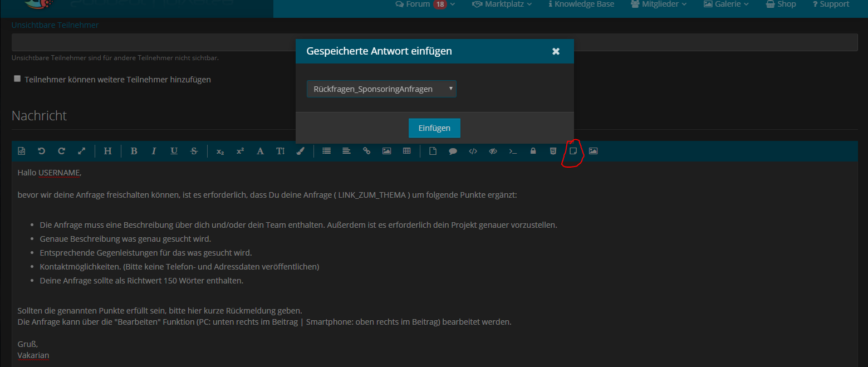Open Knowledge Base in navigation

(x=581, y=4)
